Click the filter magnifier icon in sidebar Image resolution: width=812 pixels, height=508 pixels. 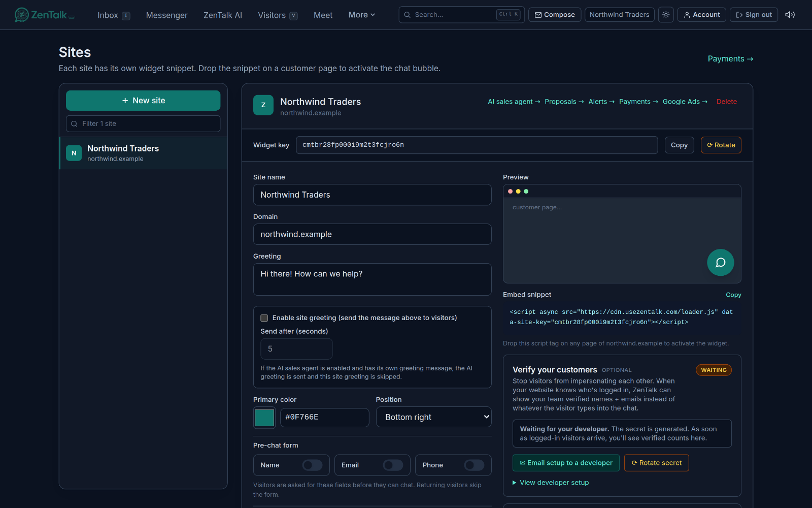[75, 123]
